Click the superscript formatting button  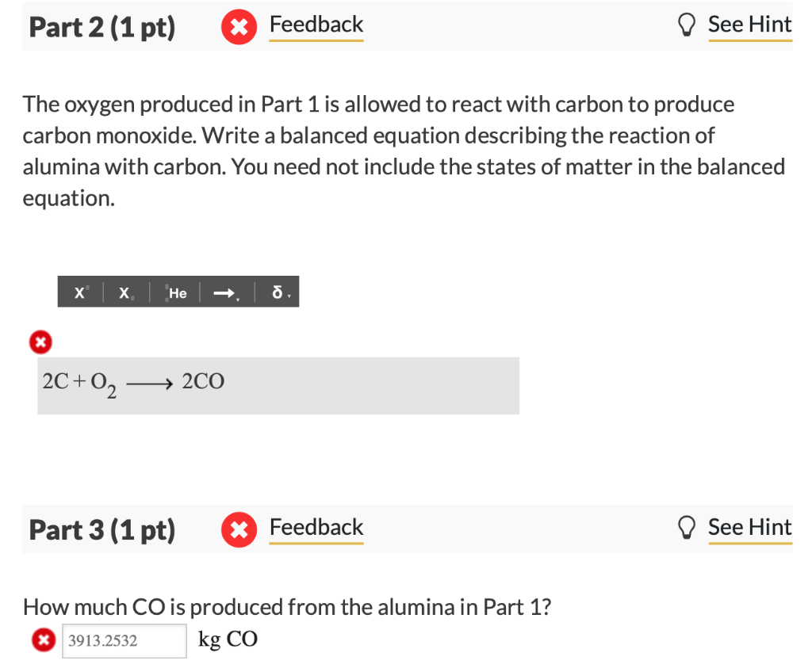point(79,292)
